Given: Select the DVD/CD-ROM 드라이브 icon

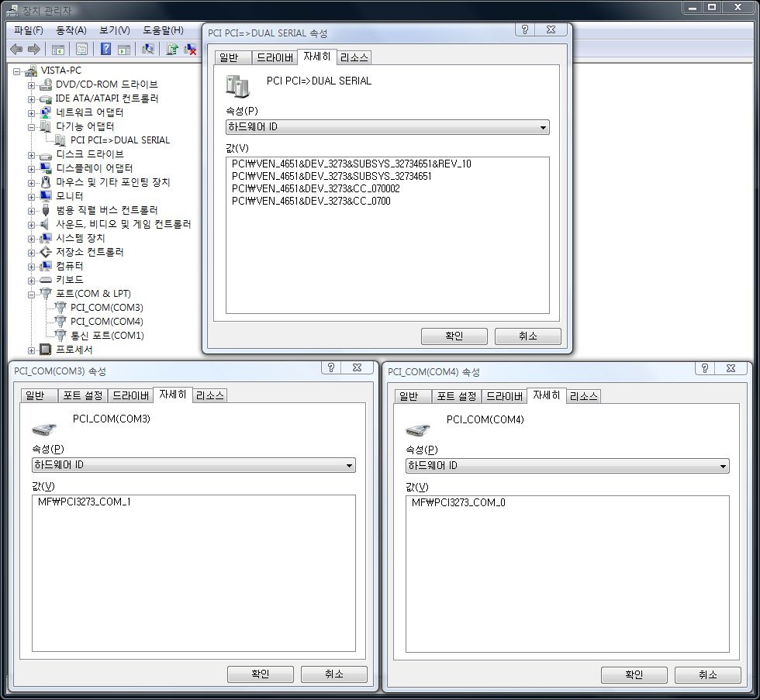Looking at the screenshot, I should tap(46, 84).
